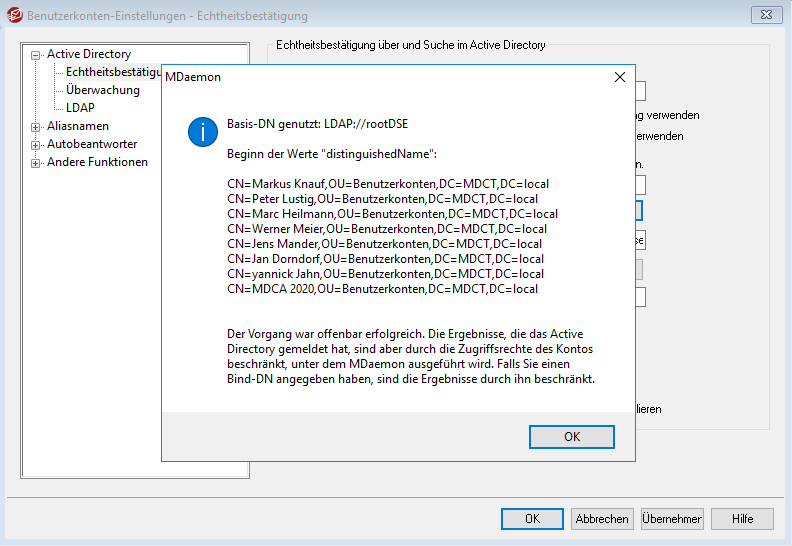Select Andere Funktionen in the tree
Viewport: 792px width, 546px height.
(97, 162)
